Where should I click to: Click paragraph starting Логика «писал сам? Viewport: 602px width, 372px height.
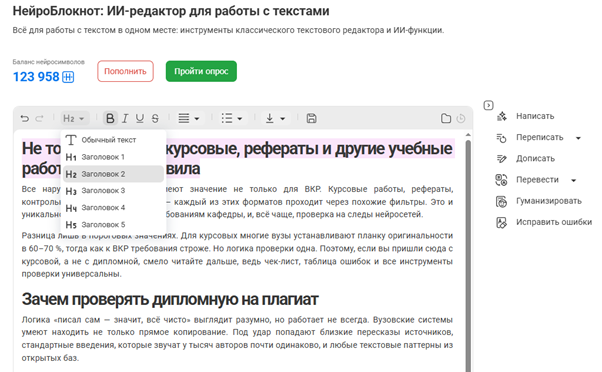[237, 339]
